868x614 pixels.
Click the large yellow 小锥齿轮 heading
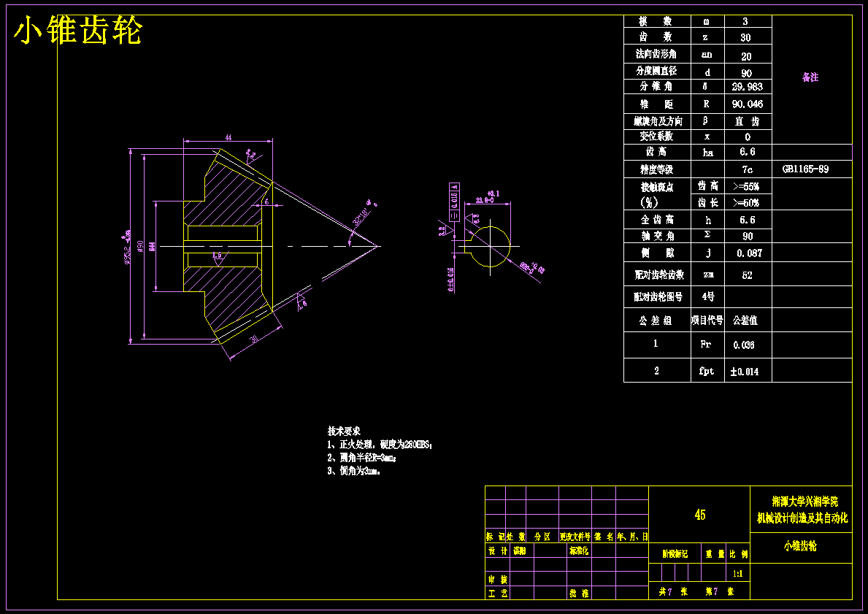78,31
